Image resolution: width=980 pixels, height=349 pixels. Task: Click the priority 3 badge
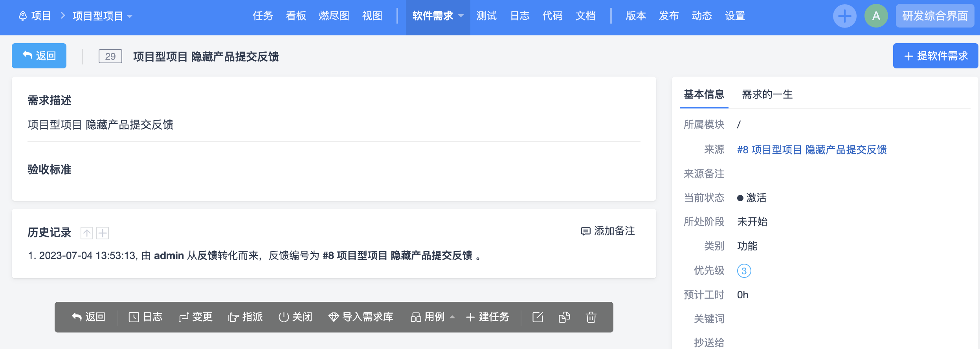[744, 271]
